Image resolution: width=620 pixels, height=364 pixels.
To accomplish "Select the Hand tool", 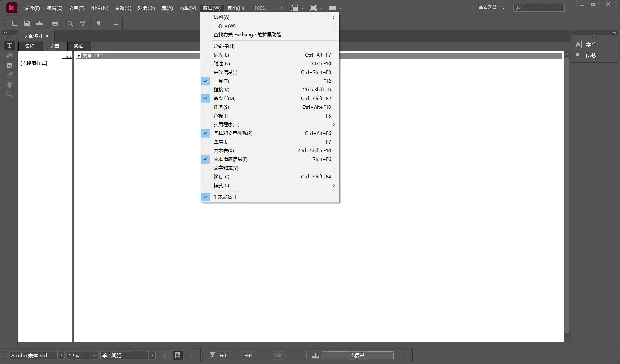I will 9,85.
